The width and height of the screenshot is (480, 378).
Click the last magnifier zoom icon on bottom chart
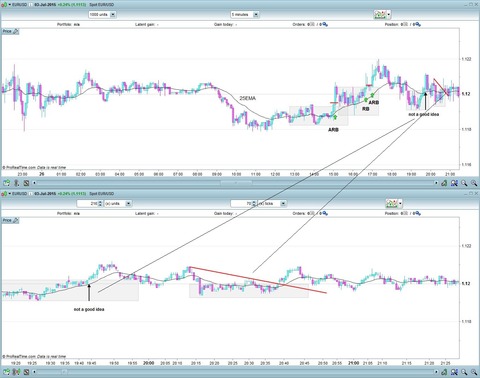[x=474, y=372]
